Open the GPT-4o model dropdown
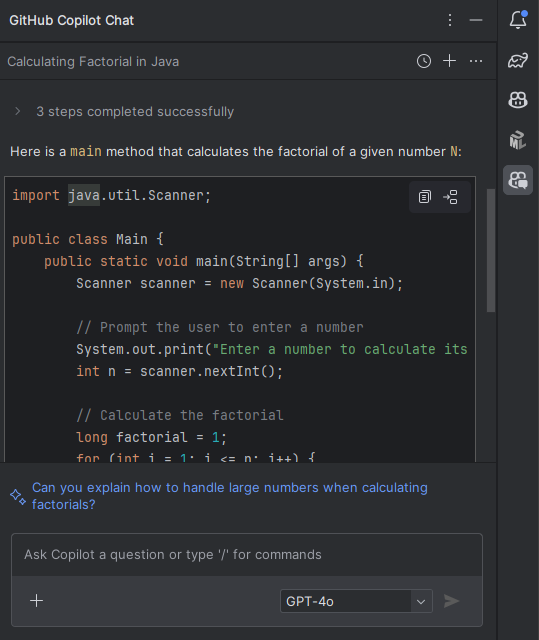This screenshot has height=640, width=539. (x=356, y=601)
